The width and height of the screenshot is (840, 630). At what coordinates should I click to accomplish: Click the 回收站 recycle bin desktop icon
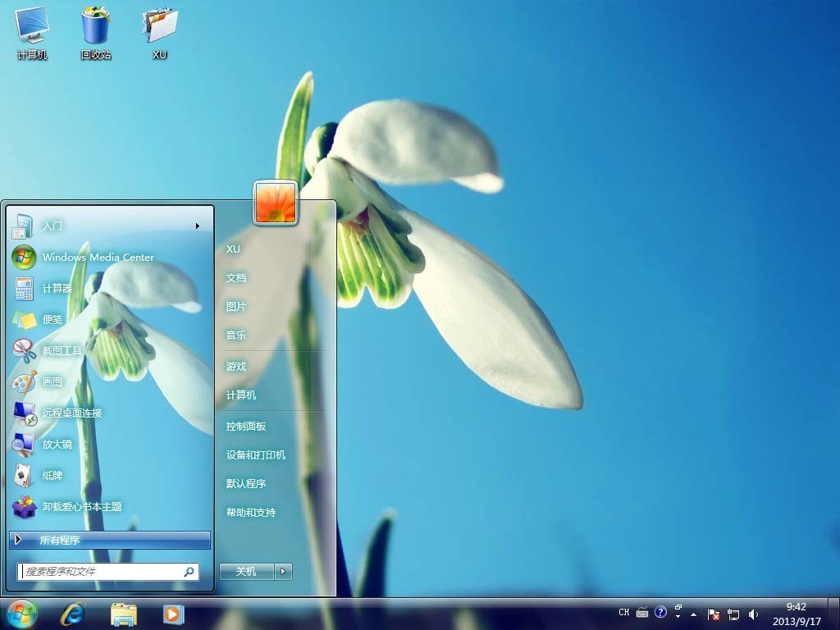95,33
